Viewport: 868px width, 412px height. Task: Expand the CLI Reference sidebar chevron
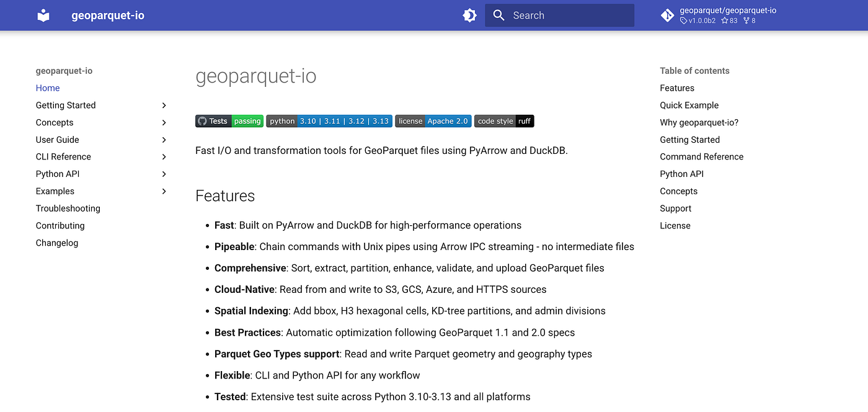pos(164,157)
